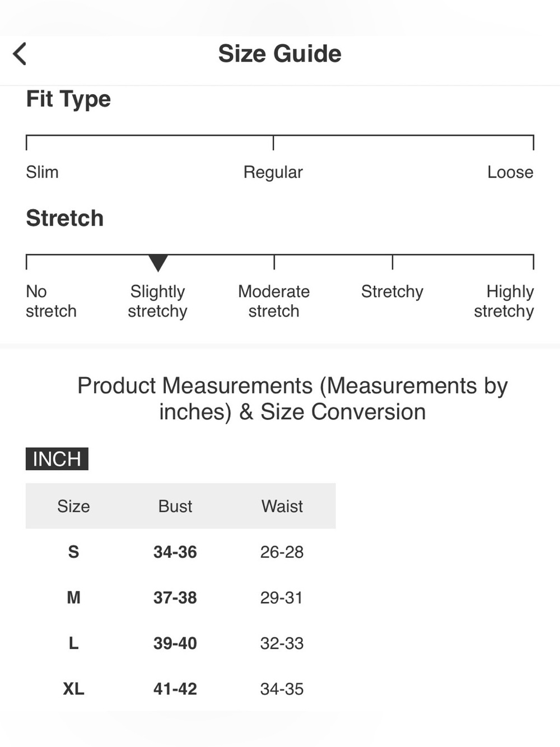Click the Product Measurements heading
Viewport: 560px width, 747px height.
[292, 398]
